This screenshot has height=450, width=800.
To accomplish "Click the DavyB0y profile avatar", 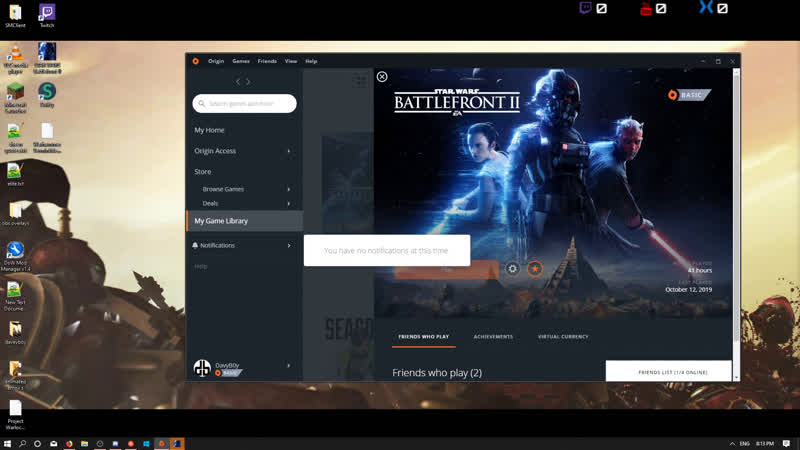I will [202, 368].
